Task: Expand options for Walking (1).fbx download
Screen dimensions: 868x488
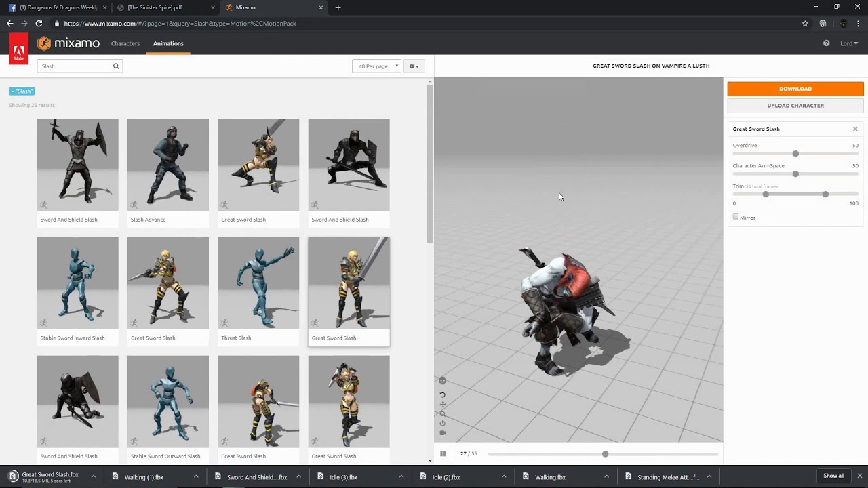Action: (196, 476)
